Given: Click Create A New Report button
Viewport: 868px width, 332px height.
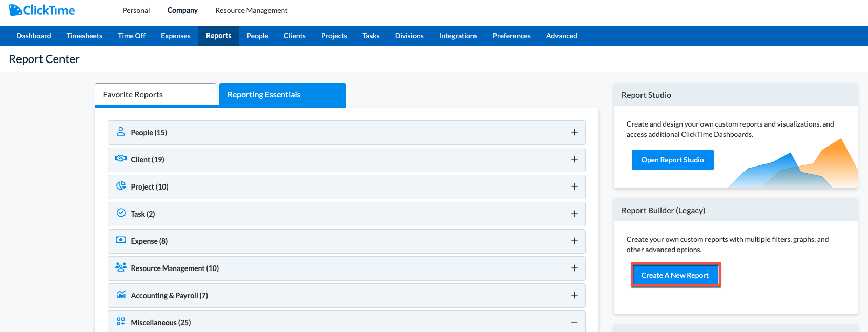Looking at the screenshot, I should [675, 275].
